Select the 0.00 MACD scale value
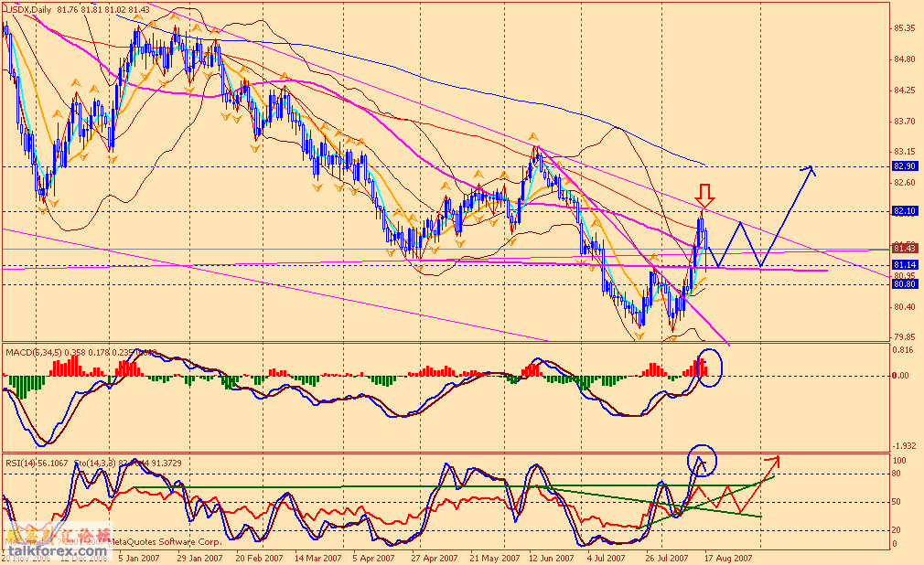The image size is (924, 565). pos(902,375)
